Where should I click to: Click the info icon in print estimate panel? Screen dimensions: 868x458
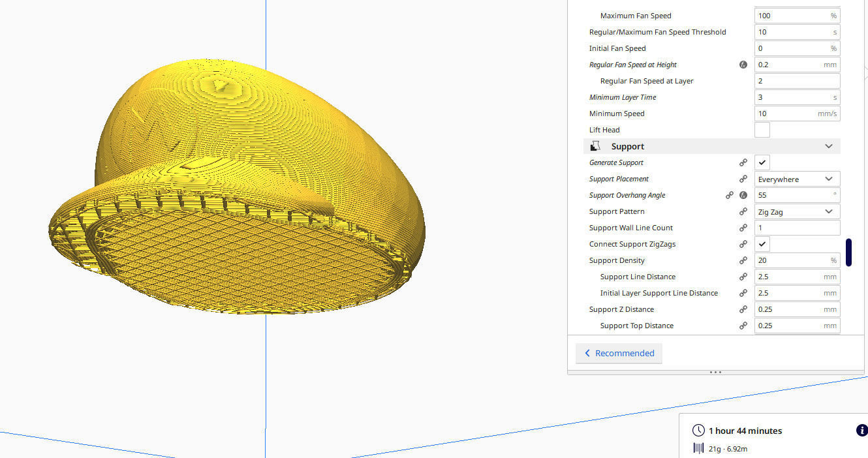[x=861, y=430]
